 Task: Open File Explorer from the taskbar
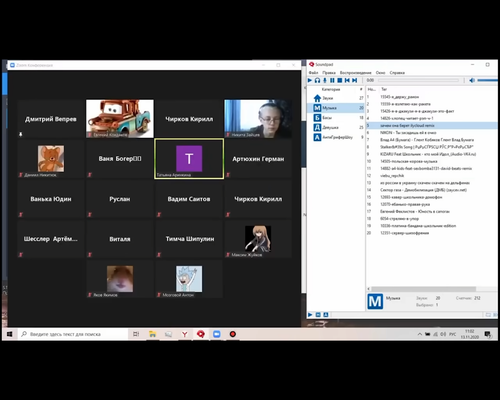(x=152, y=334)
